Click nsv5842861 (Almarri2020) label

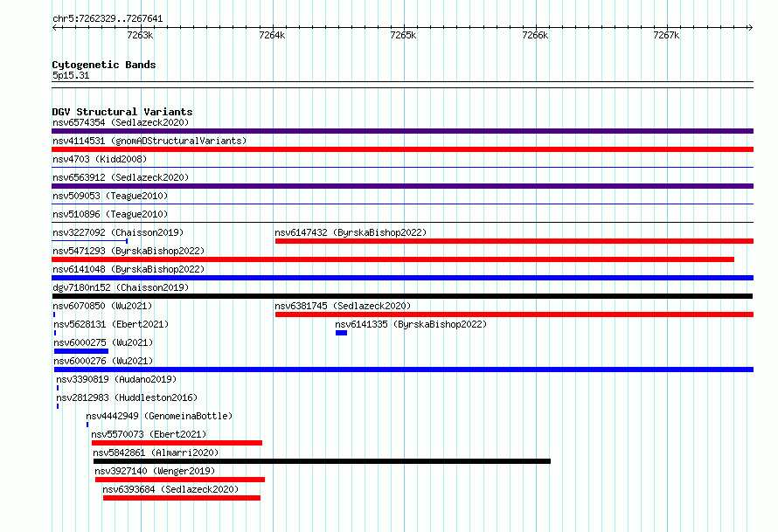point(156,453)
